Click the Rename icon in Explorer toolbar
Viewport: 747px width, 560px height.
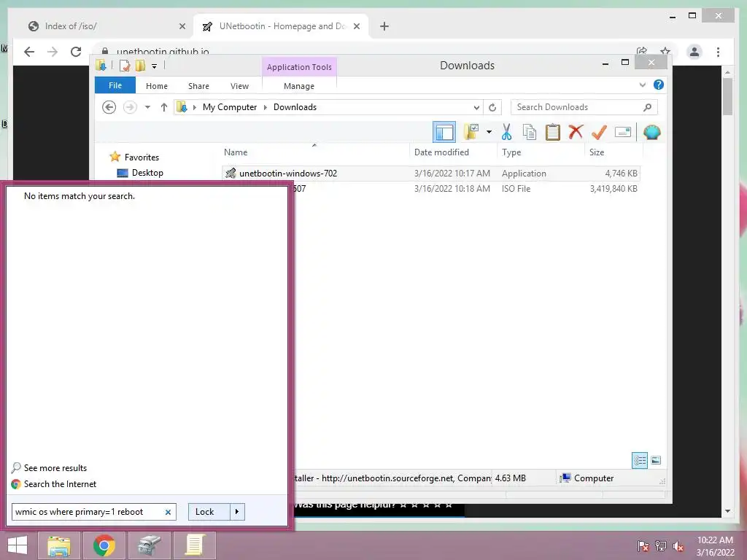tap(623, 132)
